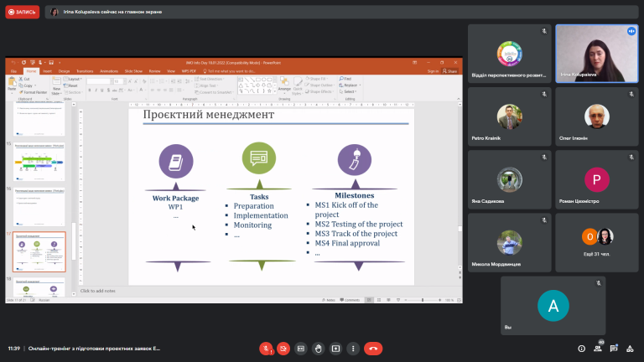Select slide 15 thumbnail
644x362 pixels.
tap(39, 162)
